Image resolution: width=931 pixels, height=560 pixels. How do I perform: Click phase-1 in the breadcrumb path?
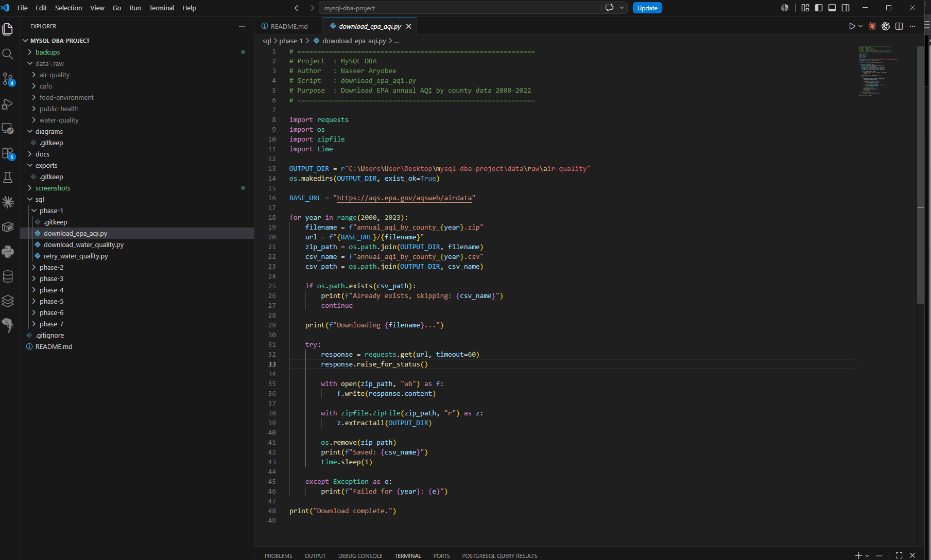[x=291, y=41]
